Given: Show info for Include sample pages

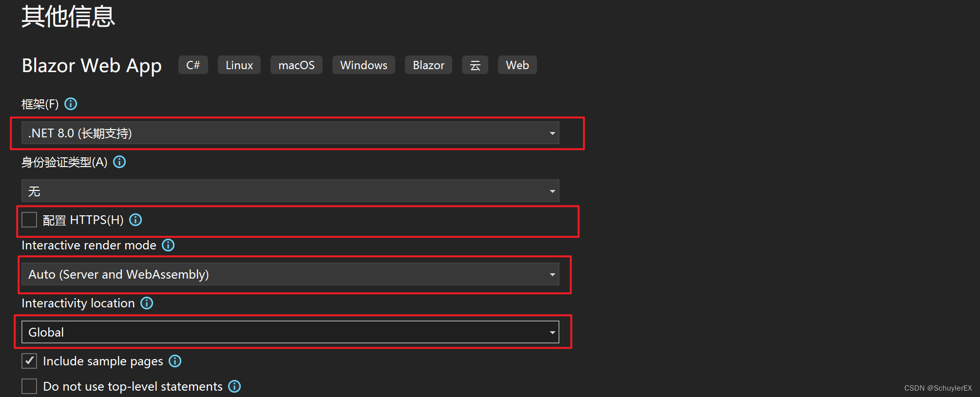Looking at the screenshot, I should click(x=175, y=361).
